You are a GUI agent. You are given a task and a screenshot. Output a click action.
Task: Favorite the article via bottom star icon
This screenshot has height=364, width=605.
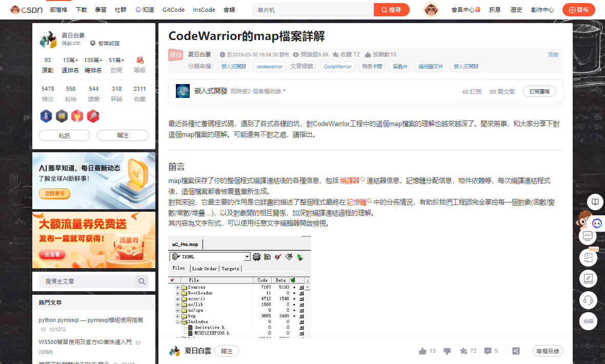pos(463,351)
